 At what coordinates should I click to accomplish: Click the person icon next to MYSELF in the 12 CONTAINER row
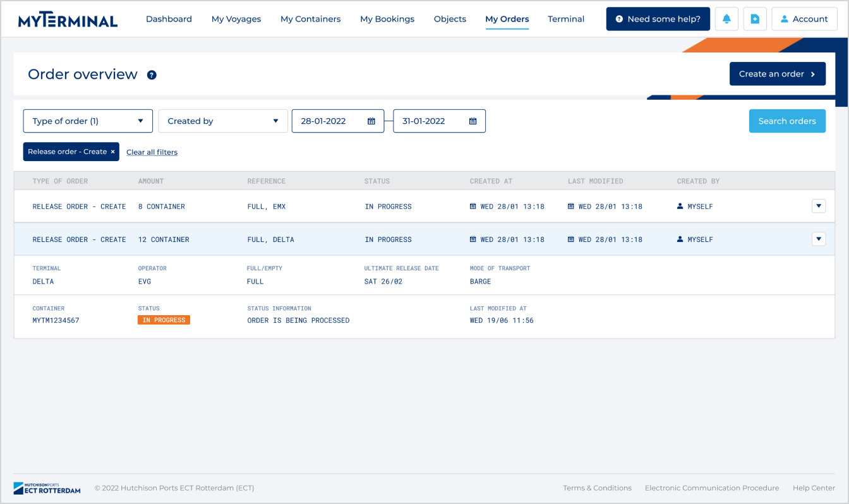pyautogui.click(x=680, y=239)
